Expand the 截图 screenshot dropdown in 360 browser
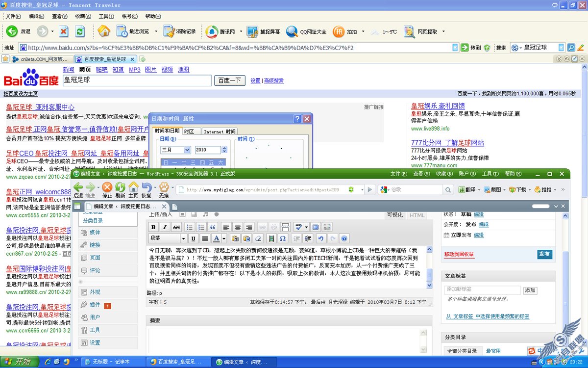Image resolution: width=588 pixels, height=368 pixels. (x=505, y=189)
